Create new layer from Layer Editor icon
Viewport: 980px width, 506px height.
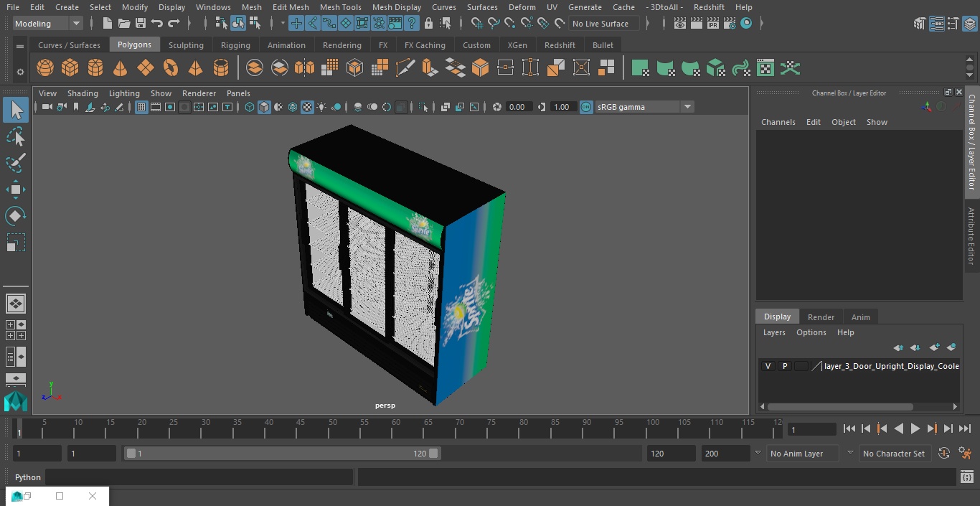(934, 347)
